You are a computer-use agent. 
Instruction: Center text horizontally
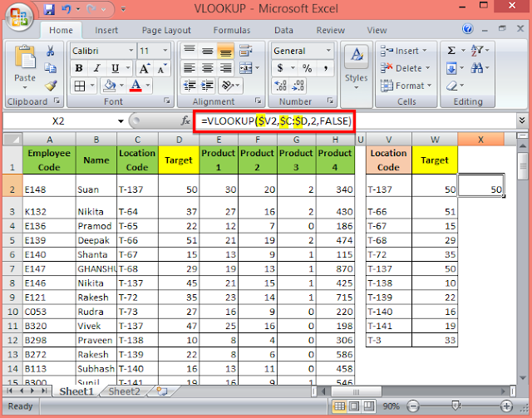(x=207, y=68)
